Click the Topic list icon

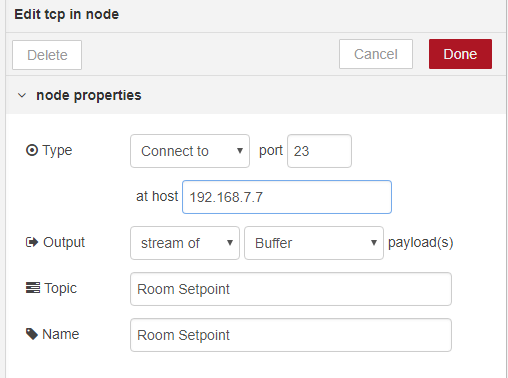33,287
